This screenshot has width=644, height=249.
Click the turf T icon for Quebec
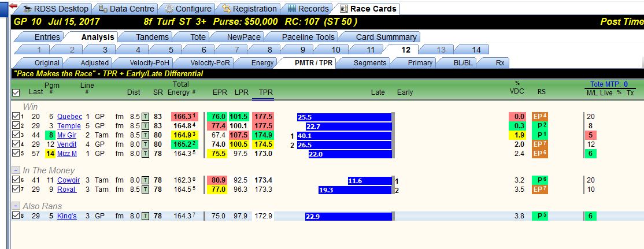(146, 117)
